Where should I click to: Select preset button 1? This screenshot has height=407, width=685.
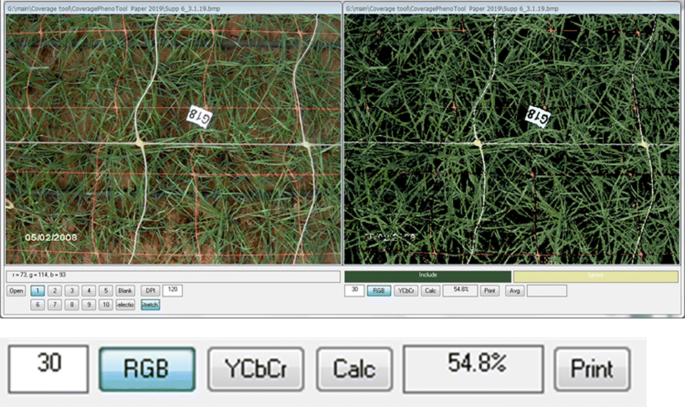pos(36,291)
